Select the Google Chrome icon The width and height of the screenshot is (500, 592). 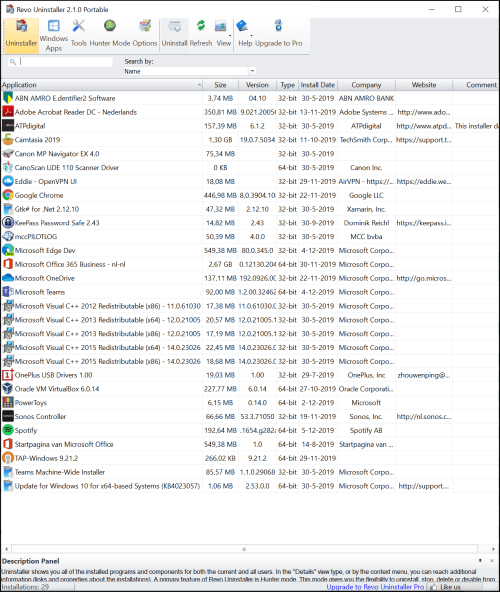point(8,195)
